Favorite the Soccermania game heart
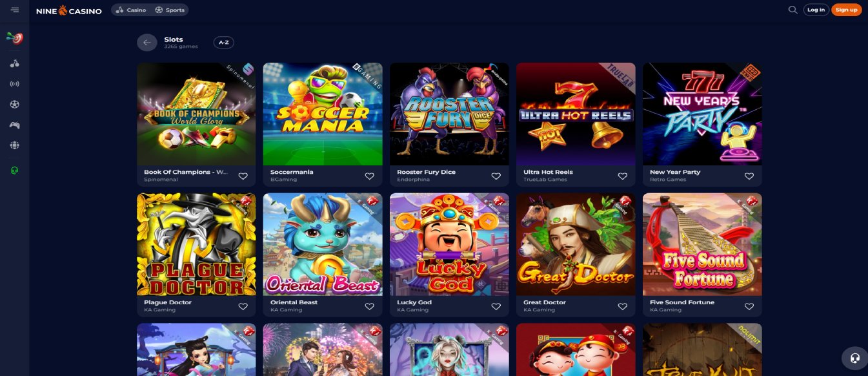The width and height of the screenshot is (868, 376). [369, 176]
